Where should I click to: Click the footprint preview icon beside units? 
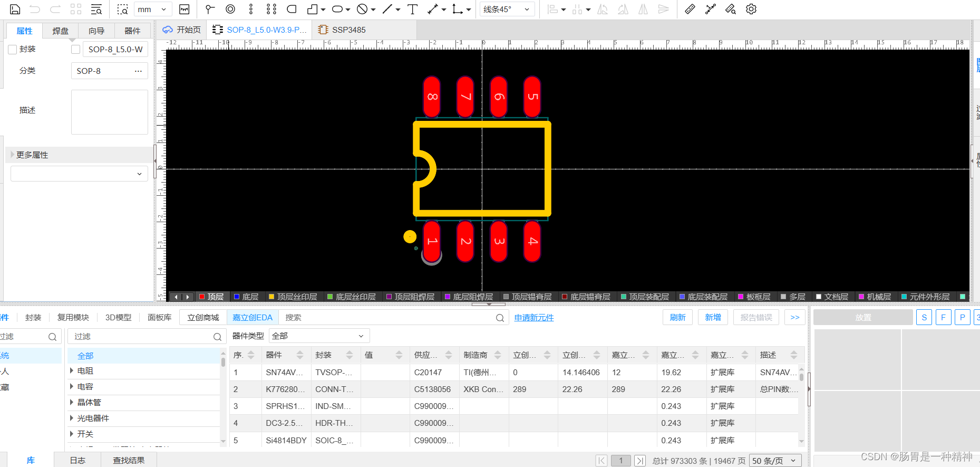click(x=184, y=9)
